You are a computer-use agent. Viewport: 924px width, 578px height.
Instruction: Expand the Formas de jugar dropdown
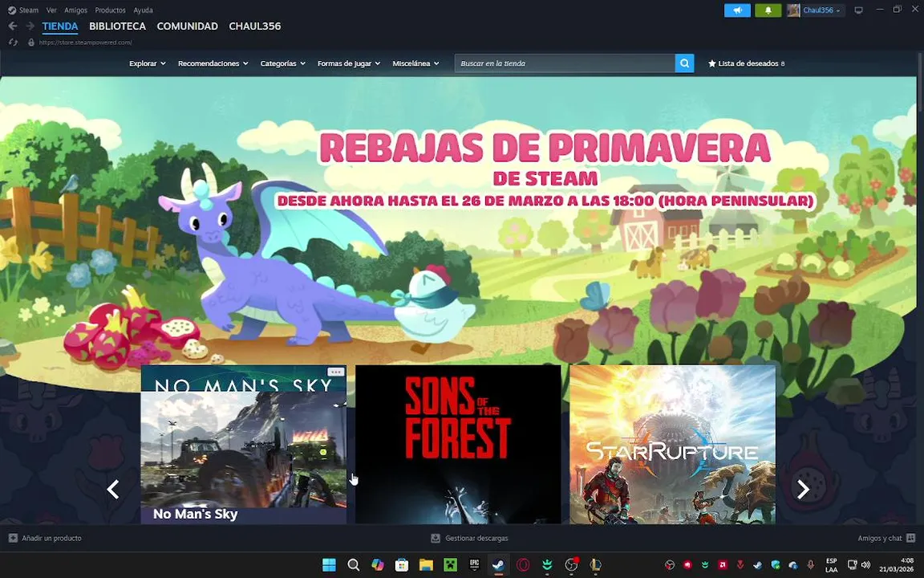pos(349,63)
